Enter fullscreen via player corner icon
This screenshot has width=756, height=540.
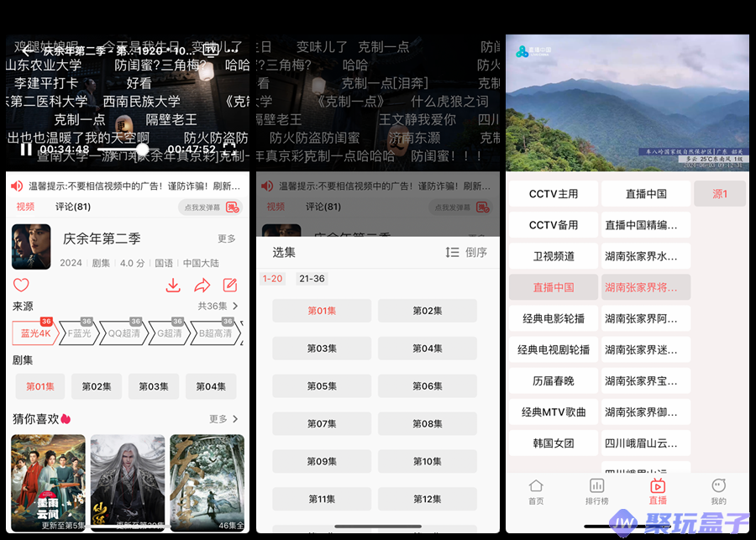click(x=229, y=149)
